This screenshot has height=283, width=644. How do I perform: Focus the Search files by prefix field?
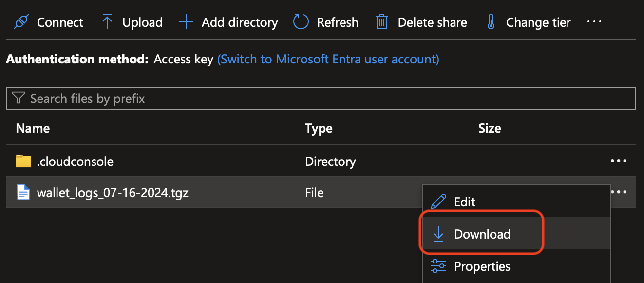321,99
